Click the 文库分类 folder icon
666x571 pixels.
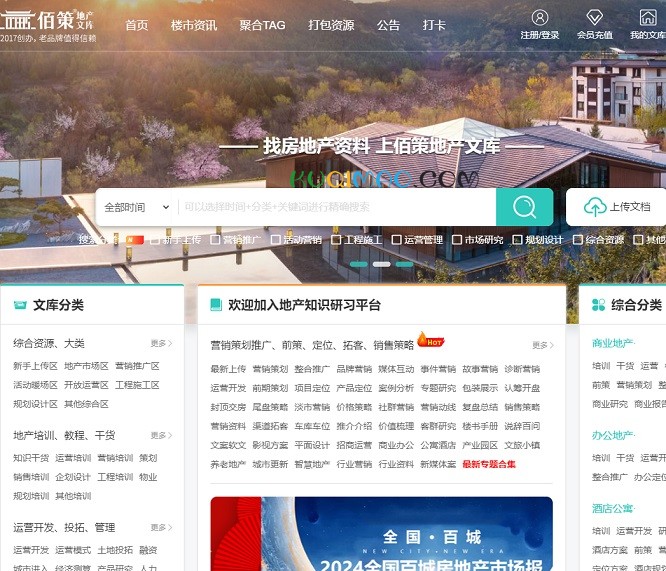click(20, 305)
